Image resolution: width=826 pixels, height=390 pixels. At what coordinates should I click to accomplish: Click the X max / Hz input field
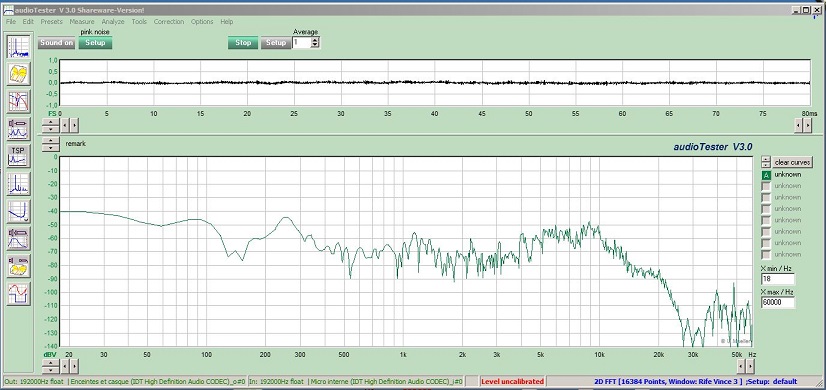[x=778, y=303]
